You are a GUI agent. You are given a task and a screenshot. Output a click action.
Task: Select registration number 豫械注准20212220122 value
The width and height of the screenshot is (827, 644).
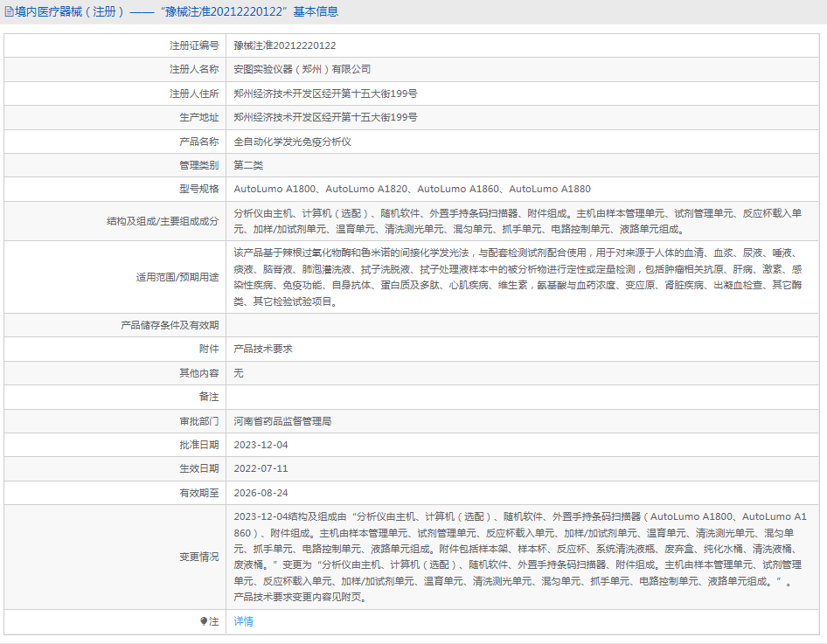click(x=285, y=45)
